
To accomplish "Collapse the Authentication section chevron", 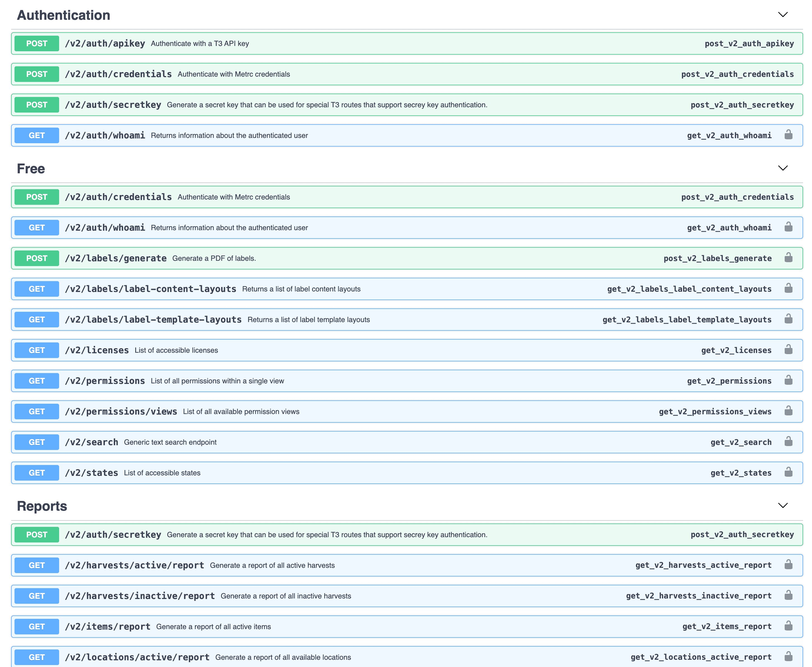I will [783, 15].
